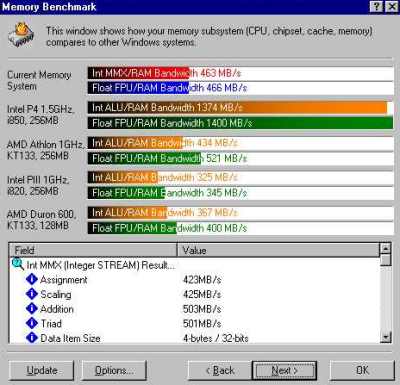Click the results list scroll up arrow
The height and width of the screenshot is (385, 400).
(385, 249)
